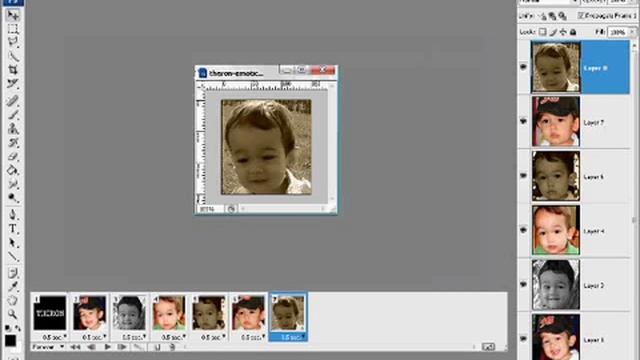Open the Forever looping options dropdown
Viewport: 640px width, 360px height.
click(48, 347)
